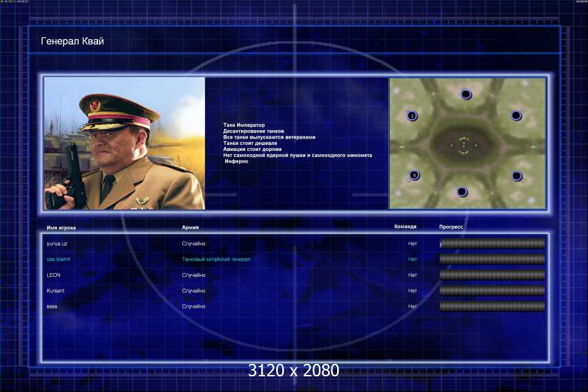Click the 'Авиация стоит дороже' line
The image size is (588, 392).
click(x=252, y=149)
